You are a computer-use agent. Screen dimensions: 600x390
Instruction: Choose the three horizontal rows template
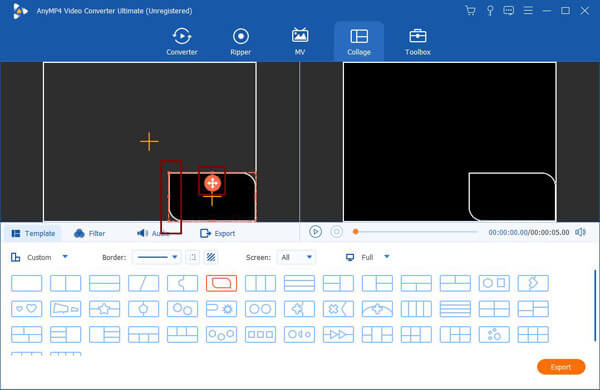(x=299, y=283)
